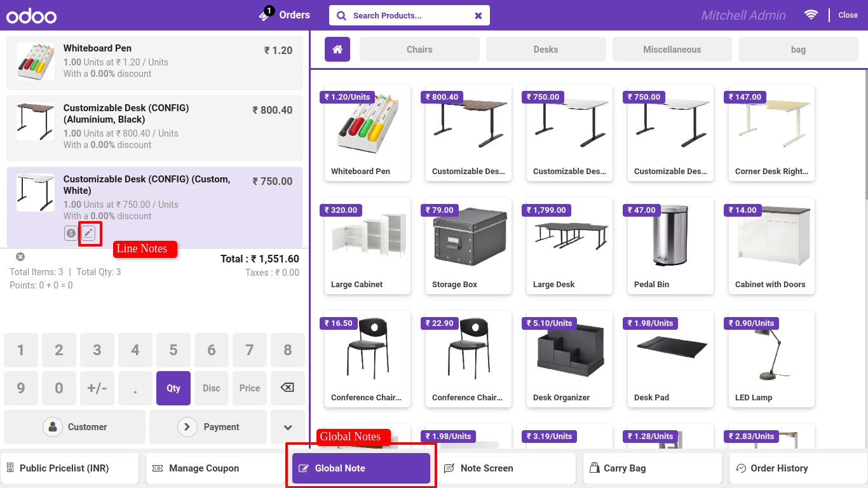The width and height of the screenshot is (868, 488).
Task: Proceed to Payment
Action: tap(208, 427)
